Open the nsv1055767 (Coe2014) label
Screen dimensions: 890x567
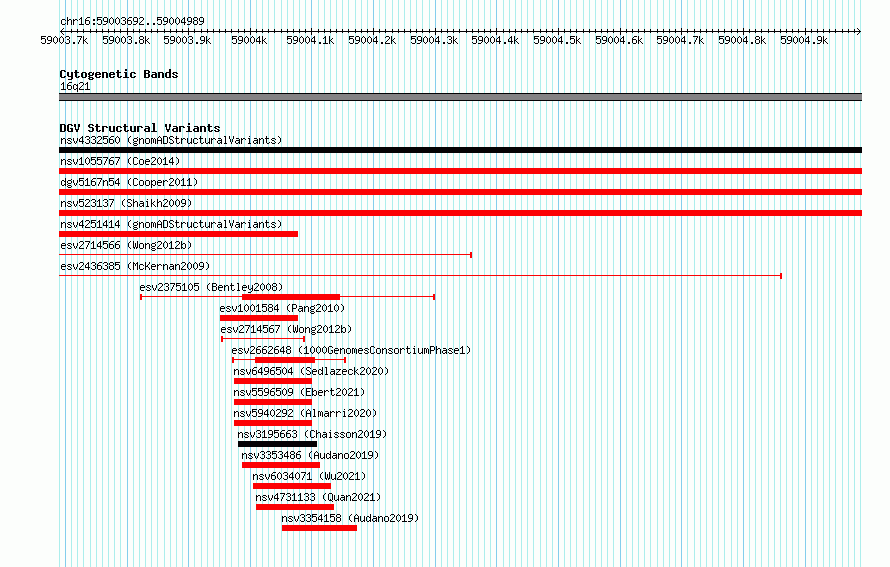120,161
